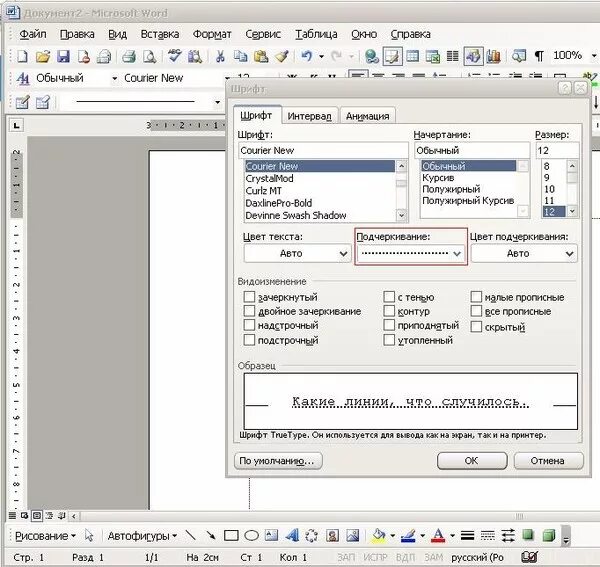The height and width of the screenshot is (567, 600).
Task: Save document floppy disk icon
Action: [x=63, y=57]
